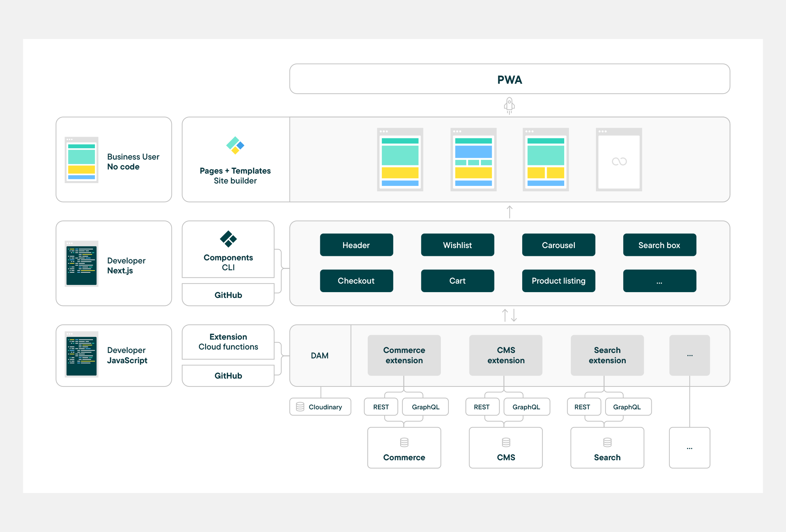Click the Developer Next.js code editor icon
Image resolution: width=786 pixels, height=532 pixels.
(81, 264)
